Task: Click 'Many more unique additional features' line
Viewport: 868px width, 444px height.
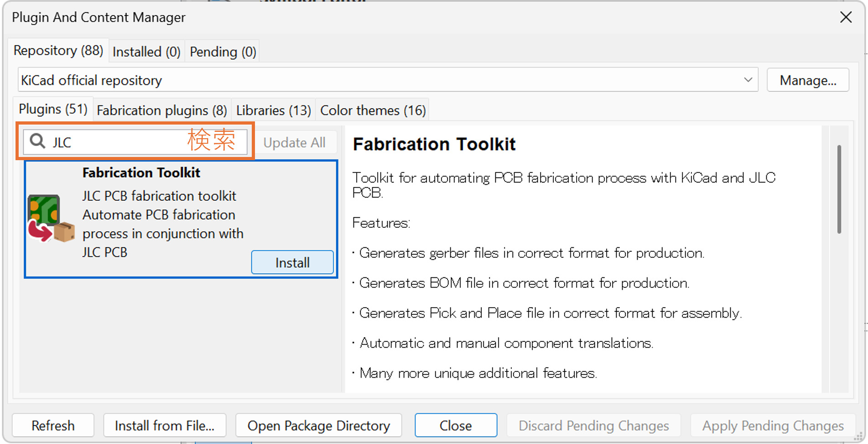Action: coord(474,373)
